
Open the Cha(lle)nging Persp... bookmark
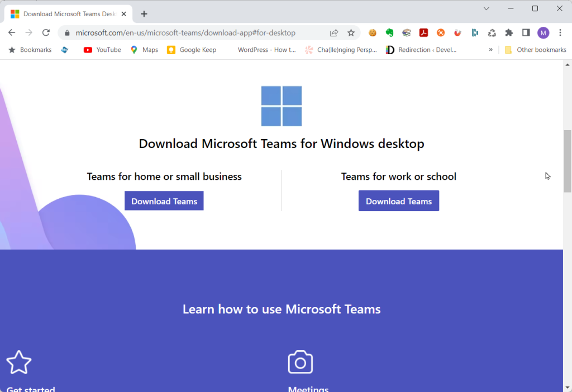(x=341, y=50)
